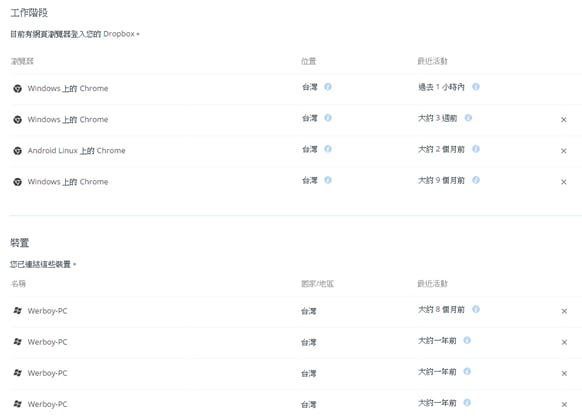Select Werboy-PC name in 大約 8 個月前 row
Image resolution: width=582 pixels, height=418 pixels.
[x=48, y=311]
